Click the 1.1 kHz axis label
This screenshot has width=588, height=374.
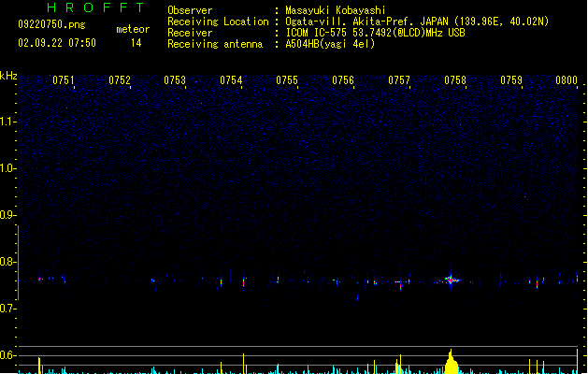[x=8, y=122]
